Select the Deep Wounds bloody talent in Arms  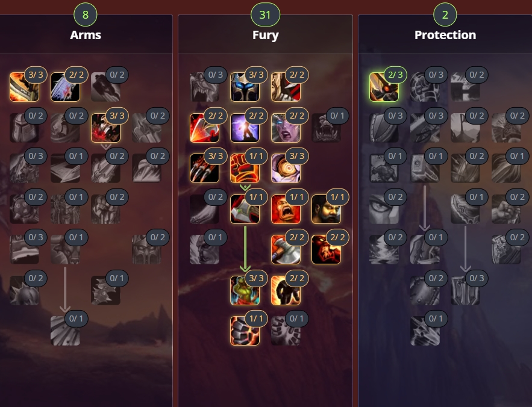pos(105,128)
